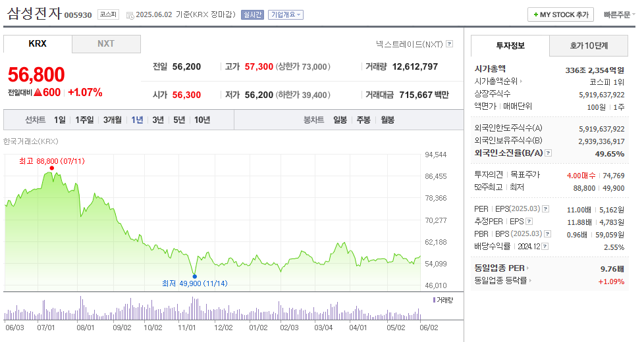Switch to the KRX tab
The width and height of the screenshot is (644, 342).
(x=38, y=43)
